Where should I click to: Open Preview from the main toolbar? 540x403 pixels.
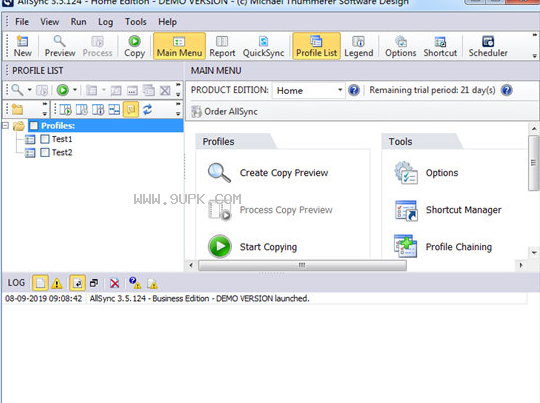(60, 46)
